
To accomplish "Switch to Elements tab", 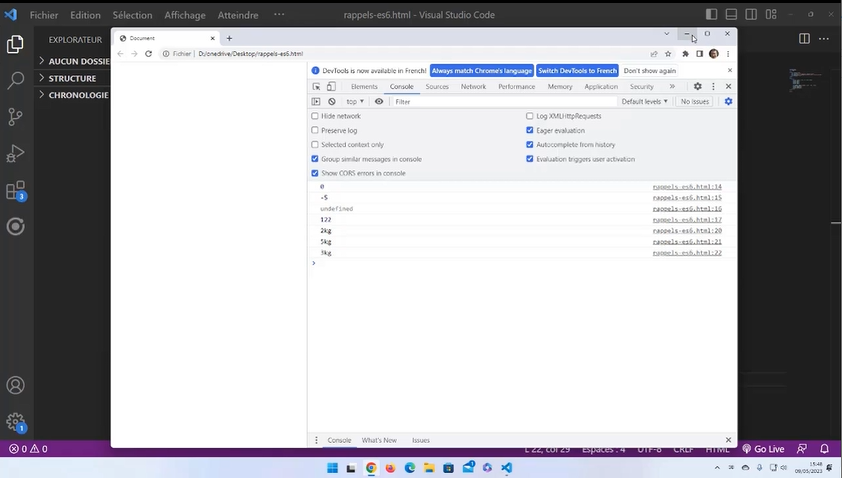I will [364, 86].
